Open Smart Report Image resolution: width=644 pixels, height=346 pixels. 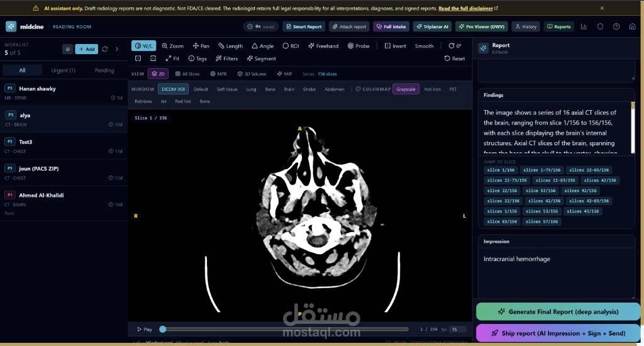pos(304,26)
